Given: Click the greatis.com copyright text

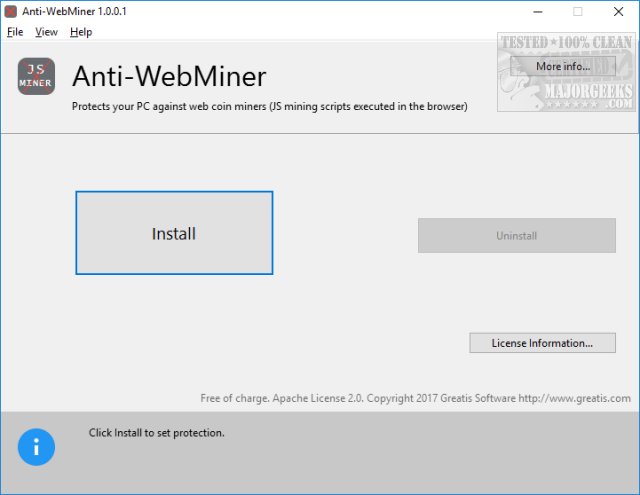Looking at the screenshot, I should tap(416, 398).
